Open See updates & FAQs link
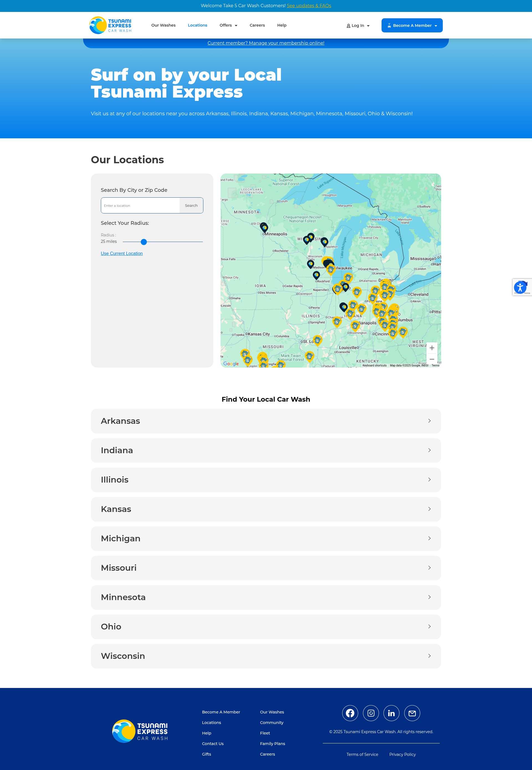 [309, 6]
